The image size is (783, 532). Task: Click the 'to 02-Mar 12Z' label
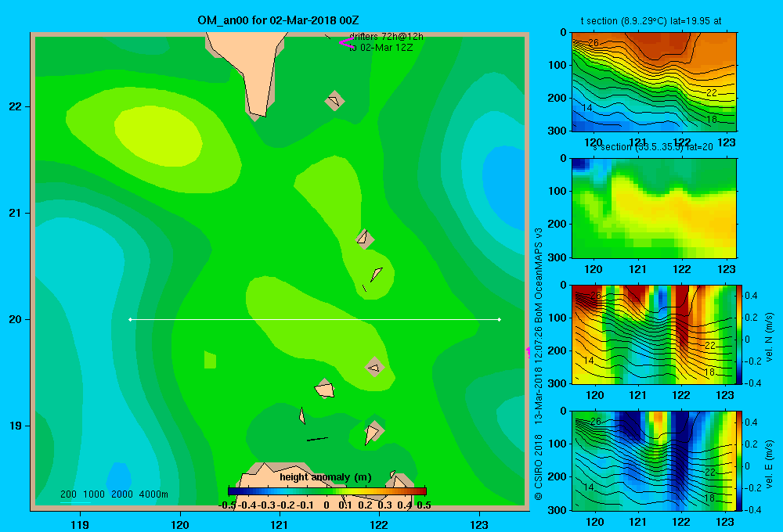[381, 48]
